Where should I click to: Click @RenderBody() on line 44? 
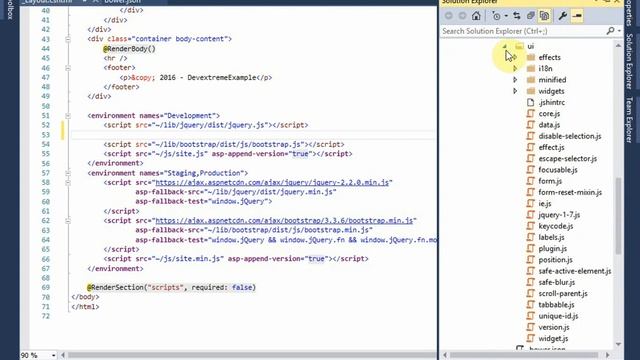(129, 49)
